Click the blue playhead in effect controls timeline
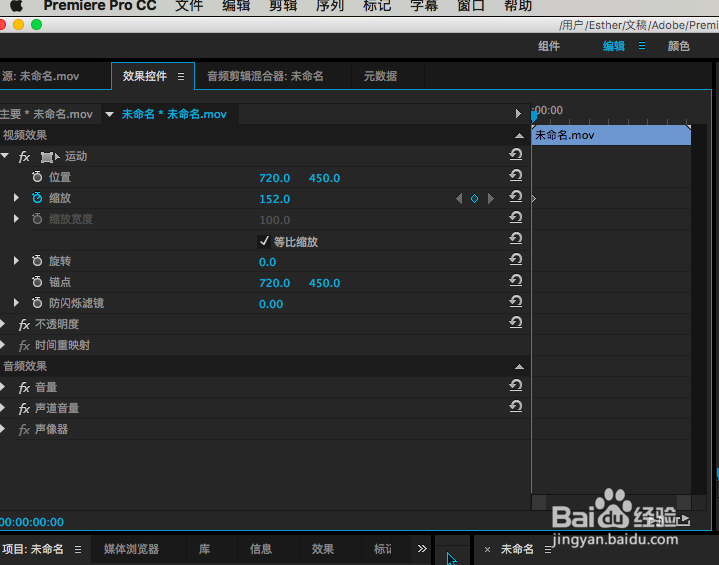This screenshot has height=565, width=719. coord(534,115)
